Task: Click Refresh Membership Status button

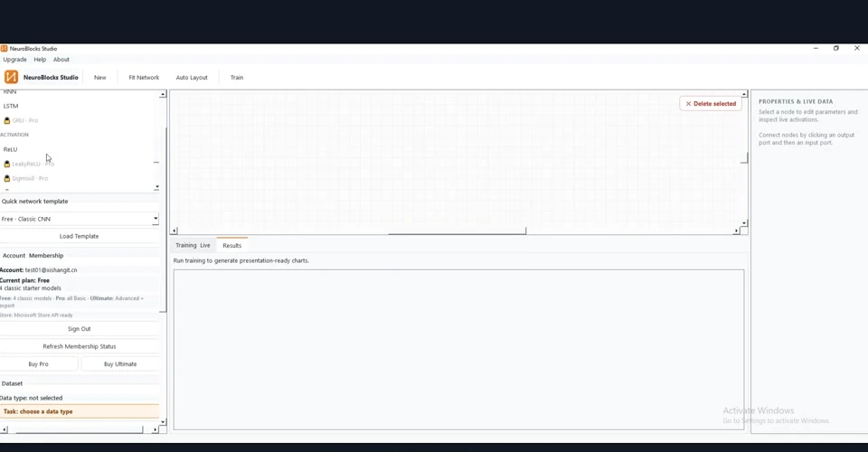Action: coord(80,346)
